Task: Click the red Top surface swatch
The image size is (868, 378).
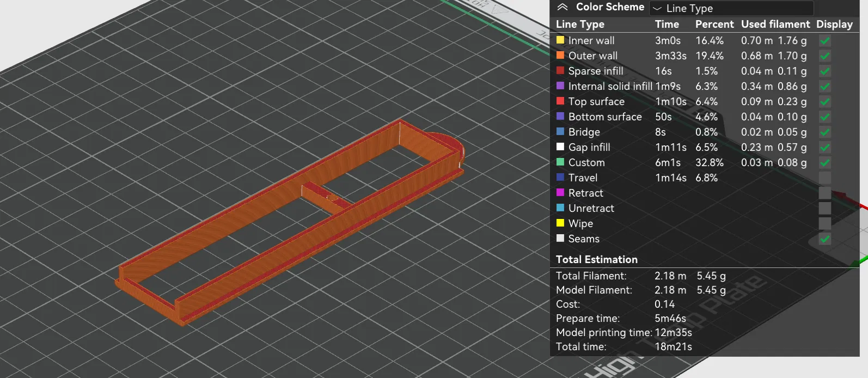Action: (x=560, y=101)
